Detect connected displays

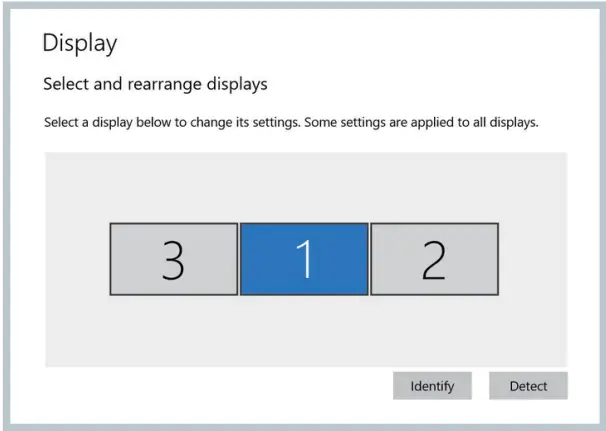(528, 386)
